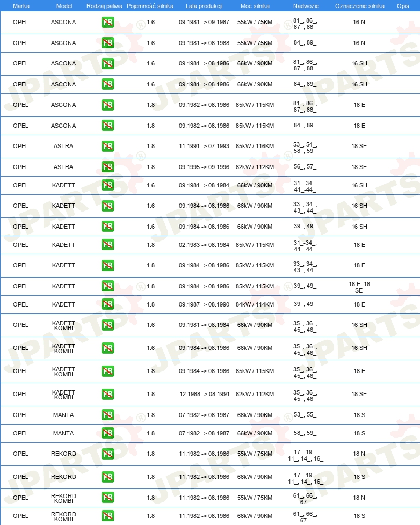Click the MANTA body code 53_, 55_
420x525 pixels.
pyautogui.click(x=305, y=415)
